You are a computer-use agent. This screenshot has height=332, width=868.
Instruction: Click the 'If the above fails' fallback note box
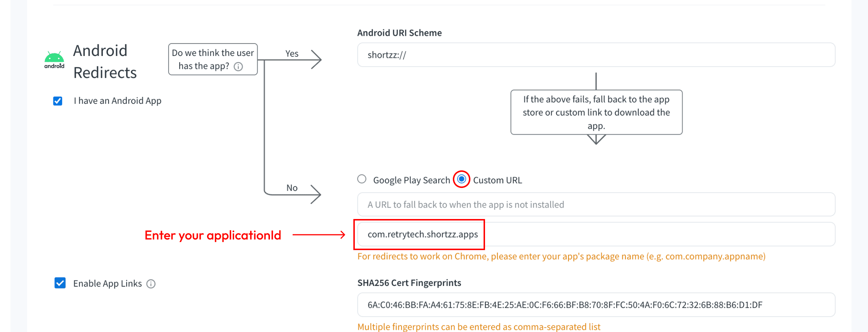(596, 112)
